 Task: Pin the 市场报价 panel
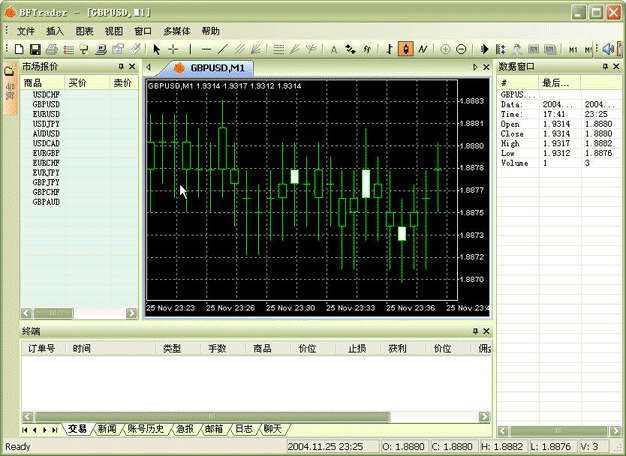(121, 67)
